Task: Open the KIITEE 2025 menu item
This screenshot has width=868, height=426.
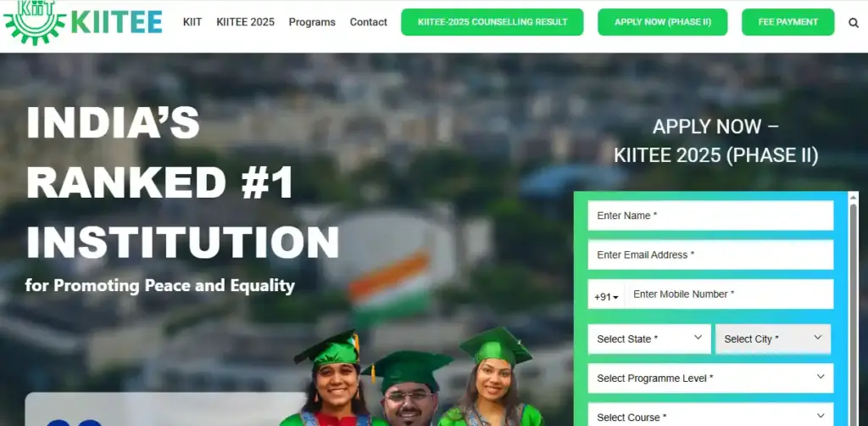Action: pyautogui.click(x=245, y=22)
